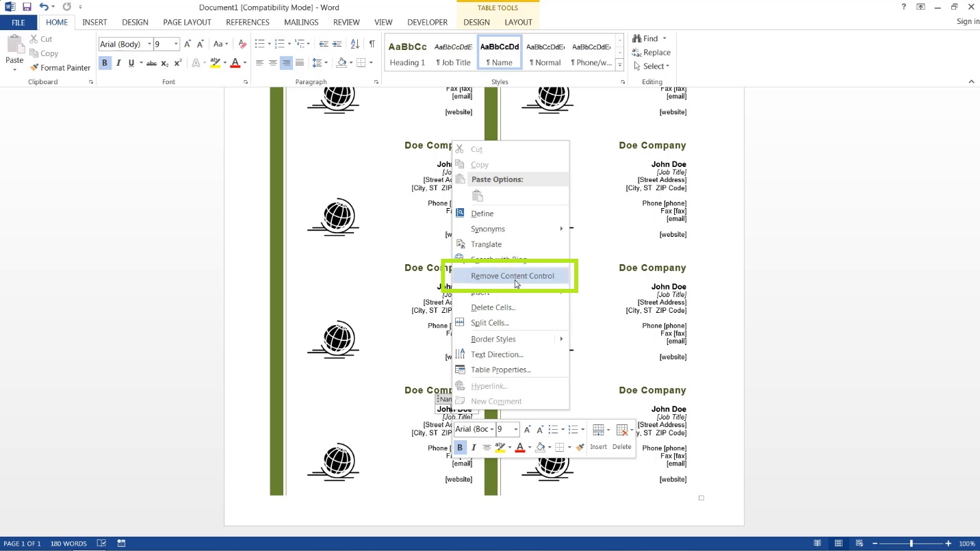The width and height of the screenshot is (980, 551).
Task: Increase font size with ribbon Grow Font icon
Action: tap(188, 44)
